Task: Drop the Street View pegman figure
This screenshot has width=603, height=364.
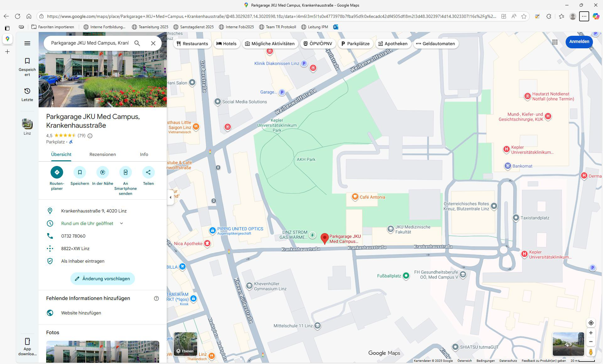Action: pyautogui.click(x=591, y=352)
